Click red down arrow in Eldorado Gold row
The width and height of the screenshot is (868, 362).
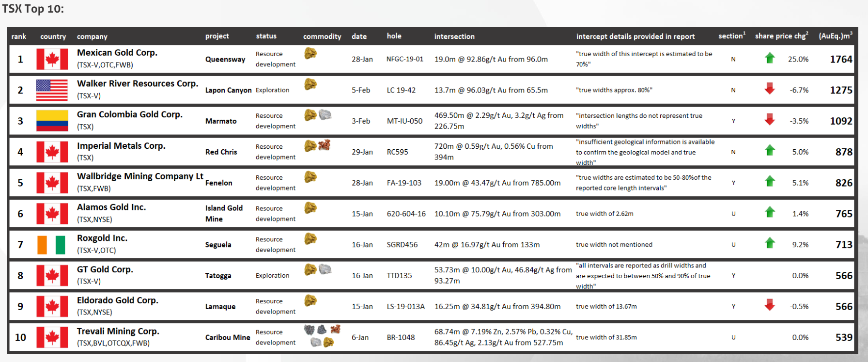point(770,305)
